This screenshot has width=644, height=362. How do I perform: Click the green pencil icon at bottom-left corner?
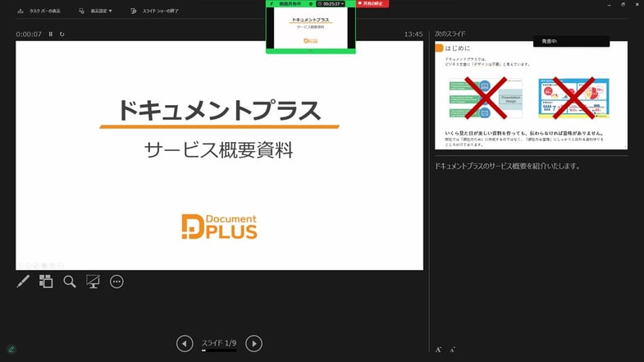point(11,349)
